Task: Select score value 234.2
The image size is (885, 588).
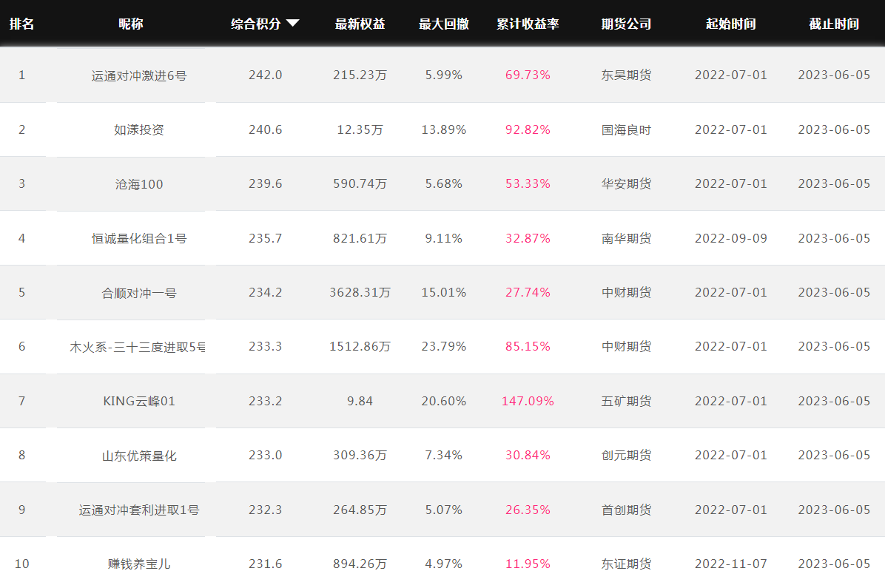Action: coord(265,292)
